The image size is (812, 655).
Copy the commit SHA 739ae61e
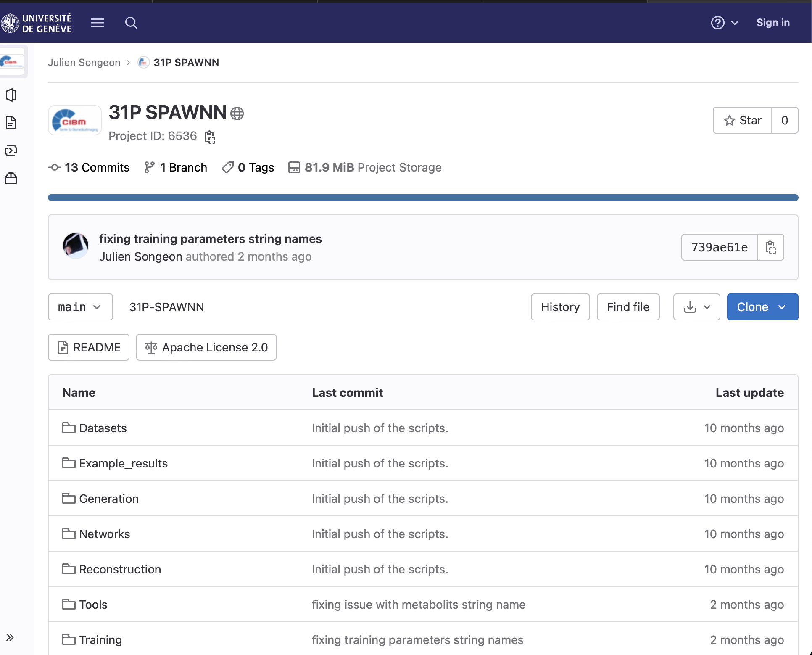(x=770, y=247)
